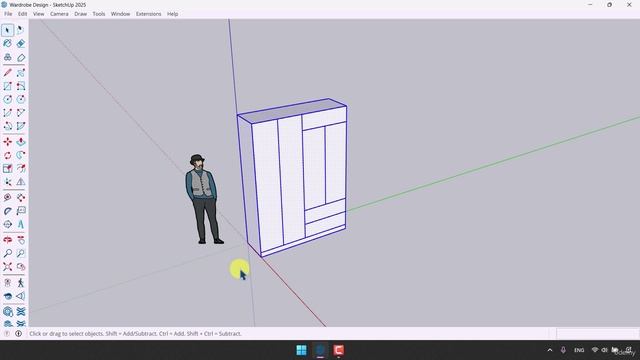The width and height of the screenshot is (640, 360).
Task: Return to the Previous view tool
Action: point(20,267)
